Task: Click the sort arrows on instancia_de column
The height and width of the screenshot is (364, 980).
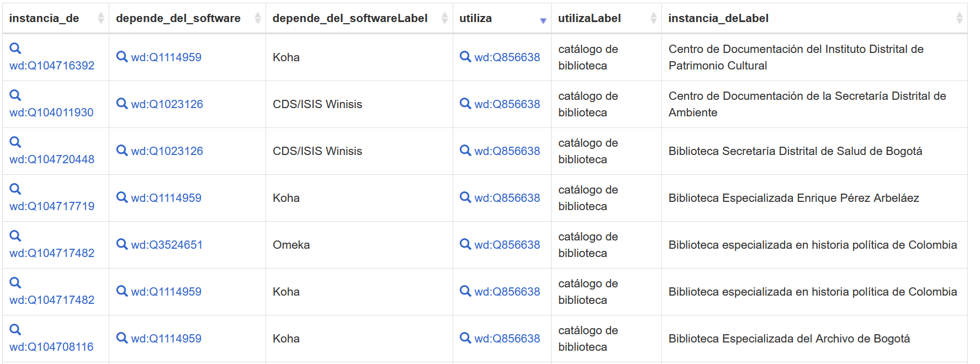Action: point(100,18)
